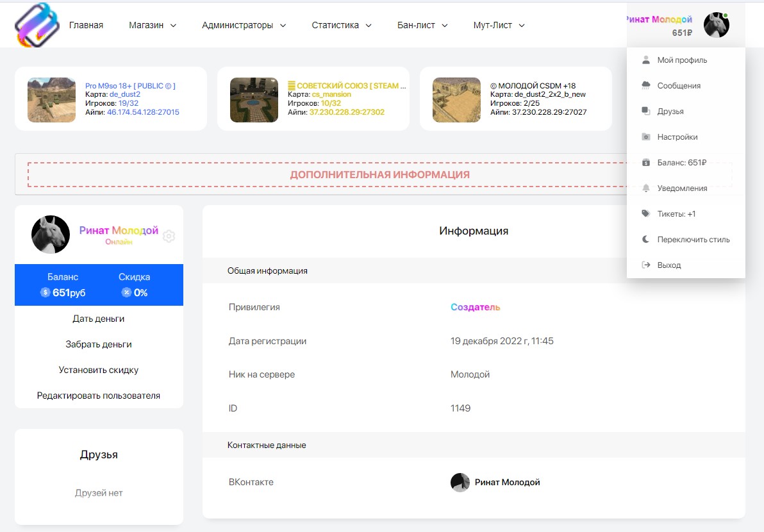764x532 pixels.
Task: Click the tag icon beside Тикеты
Action: click(x=646, y=214)
